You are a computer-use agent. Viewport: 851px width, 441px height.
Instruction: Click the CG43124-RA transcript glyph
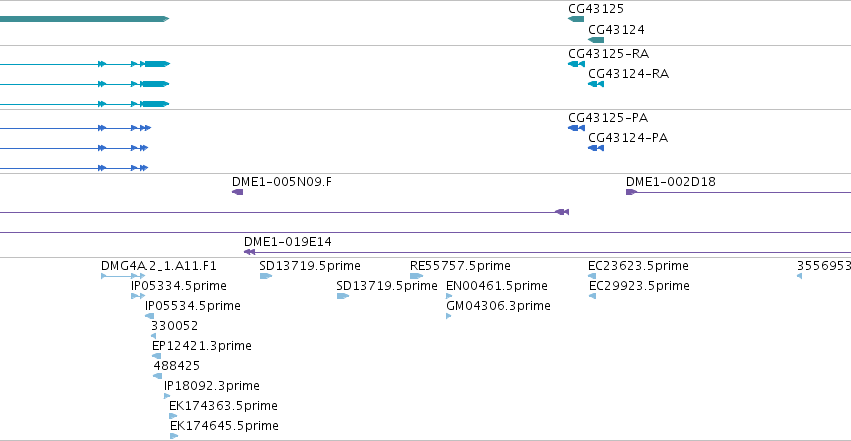pos(596,84)
